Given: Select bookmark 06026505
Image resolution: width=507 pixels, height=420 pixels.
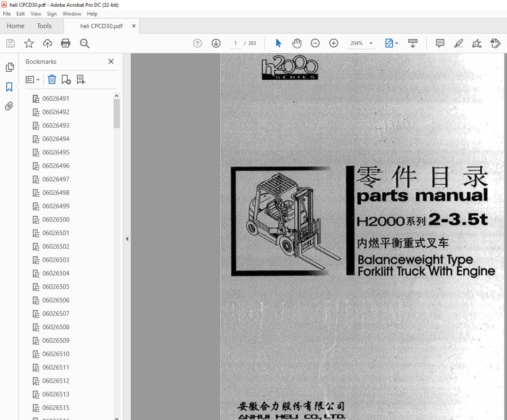Looking at the screenshot, I should click(56, 287).
